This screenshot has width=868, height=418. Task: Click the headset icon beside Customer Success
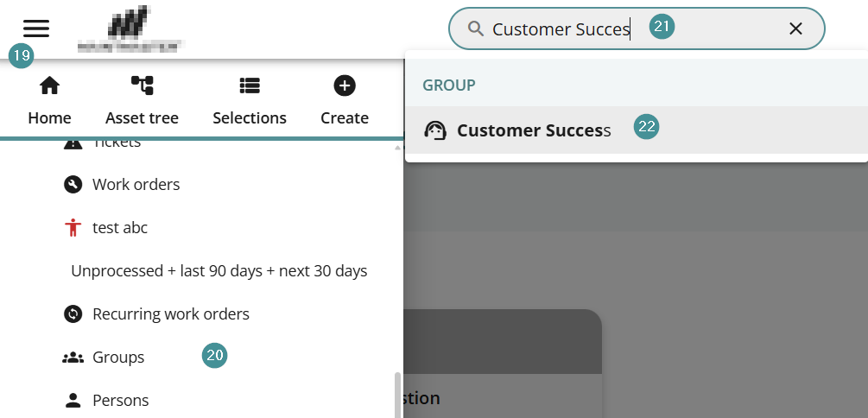point(435,130)
